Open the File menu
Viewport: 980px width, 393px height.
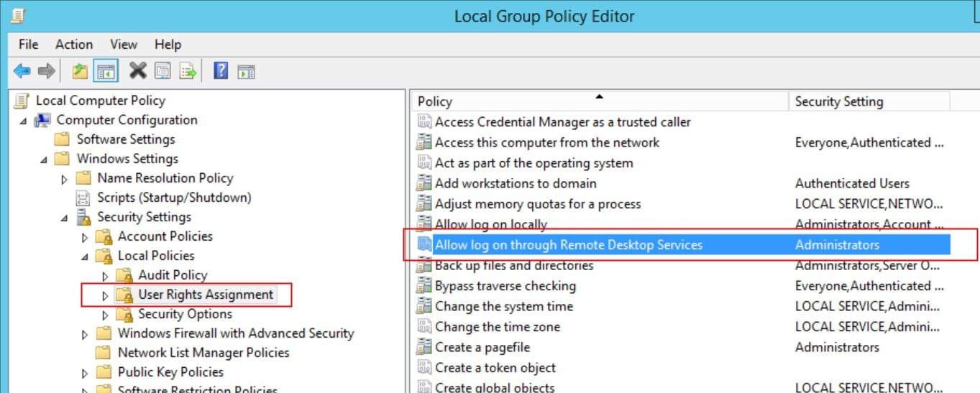click(29, 45)
